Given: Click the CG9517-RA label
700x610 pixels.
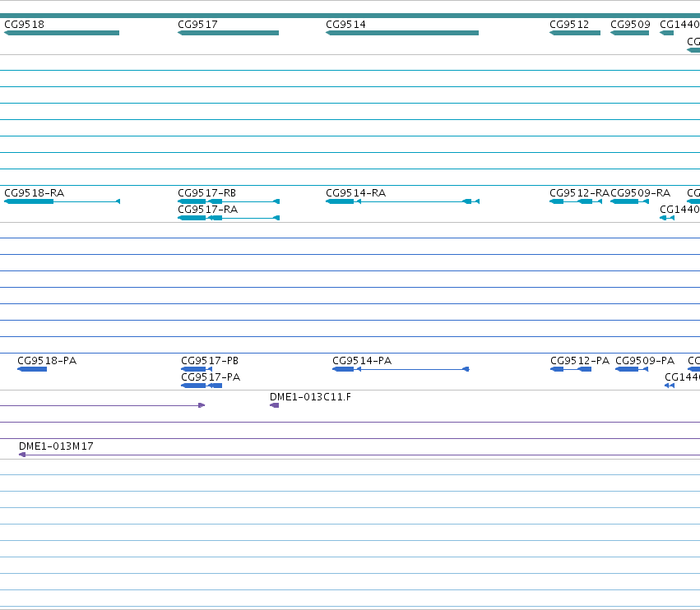Looking at the screenshot, I should (207, 210).
